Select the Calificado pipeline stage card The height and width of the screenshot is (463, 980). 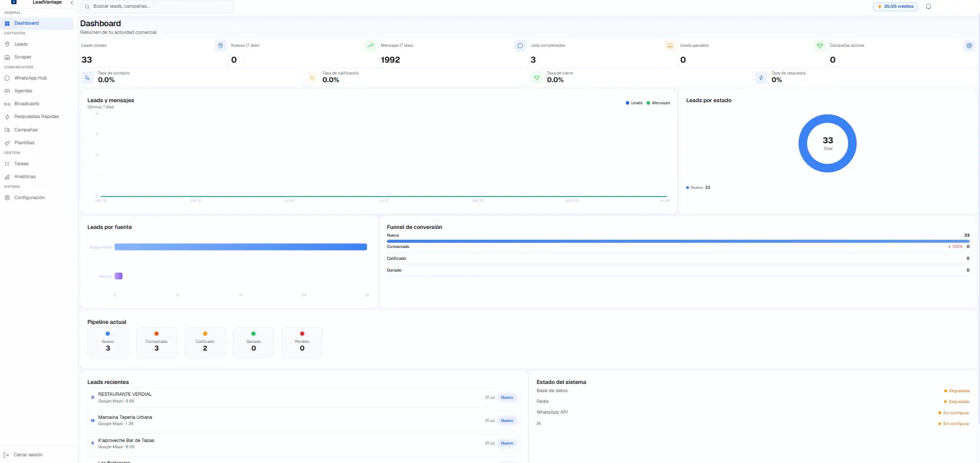coord(205,342)
